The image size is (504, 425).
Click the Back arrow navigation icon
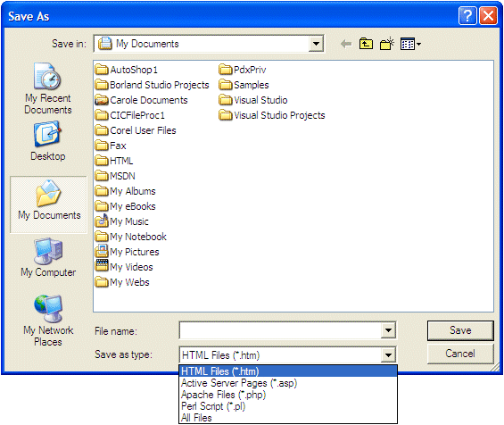coord(346,44)
